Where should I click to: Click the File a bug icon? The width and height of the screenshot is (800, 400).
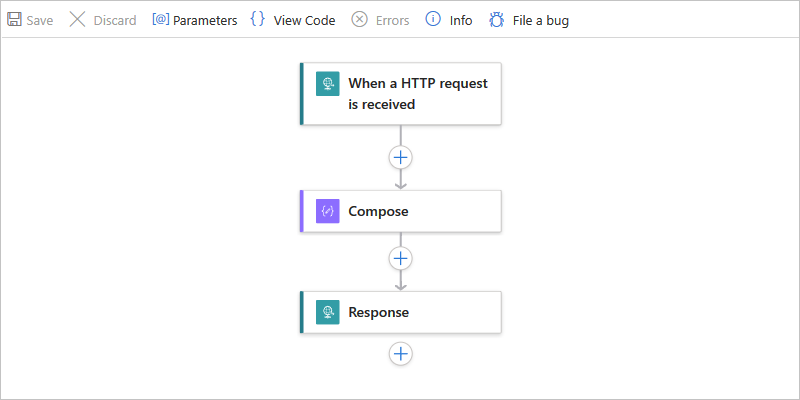(x=496, y=20)
